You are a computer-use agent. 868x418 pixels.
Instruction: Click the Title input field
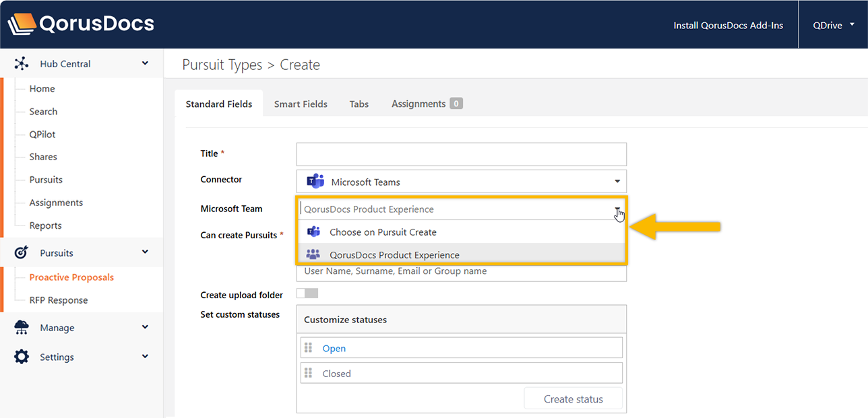click(x=461, y=154)
